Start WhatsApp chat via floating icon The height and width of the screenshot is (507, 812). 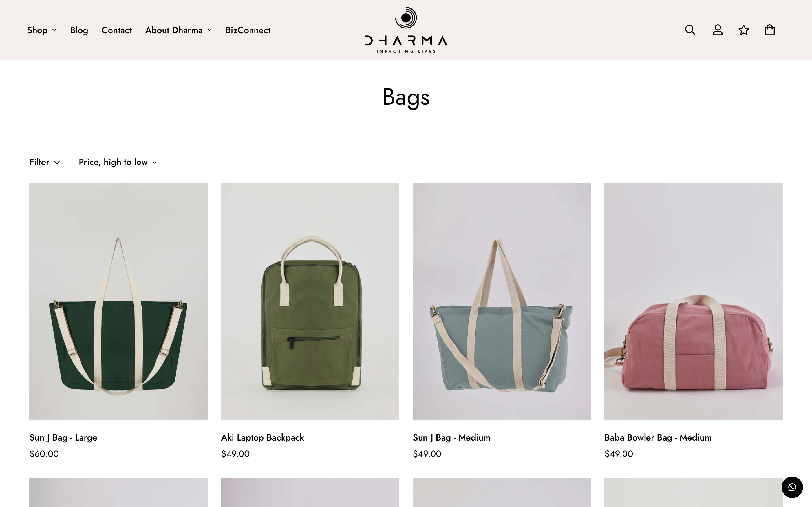pos(792,487)
